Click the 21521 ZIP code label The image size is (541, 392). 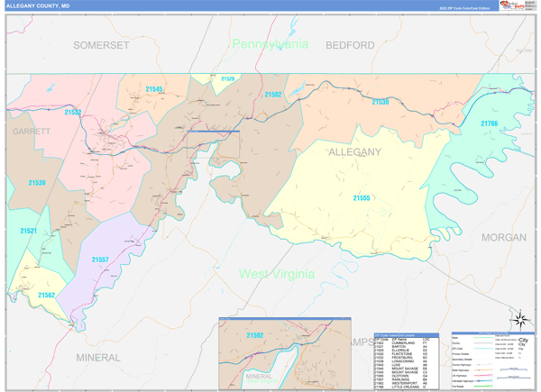tap(28, 231)
